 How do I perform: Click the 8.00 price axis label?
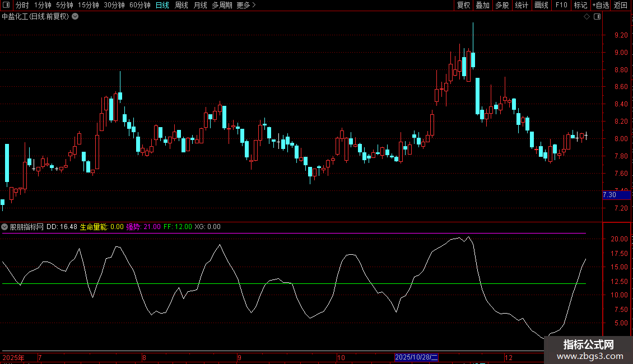[621, 139]
